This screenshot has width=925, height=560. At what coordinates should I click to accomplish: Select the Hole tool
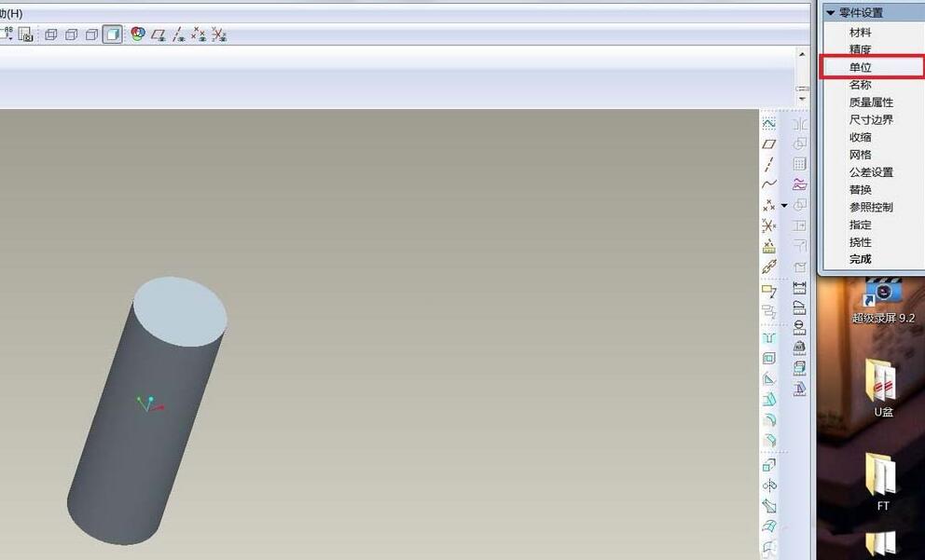click(768, 337)
